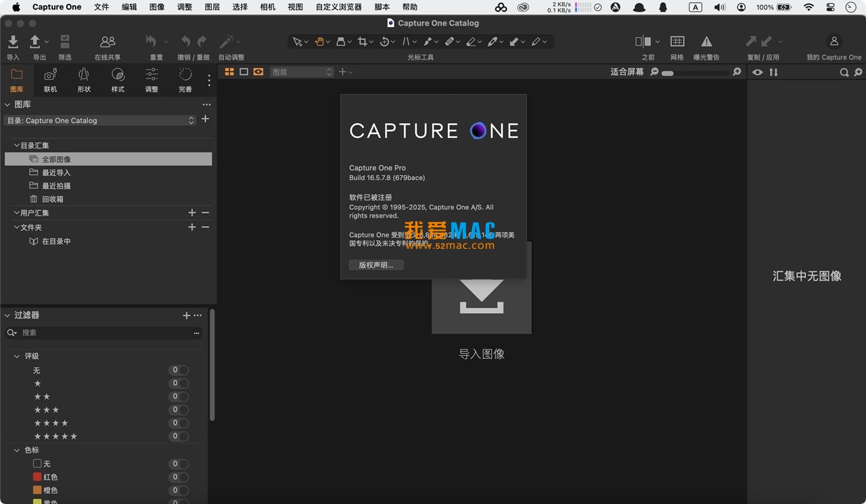Click the 导入 import icon in toolbar
The image size is (866, 504).
pyautogui.click(x=13, y=42)
